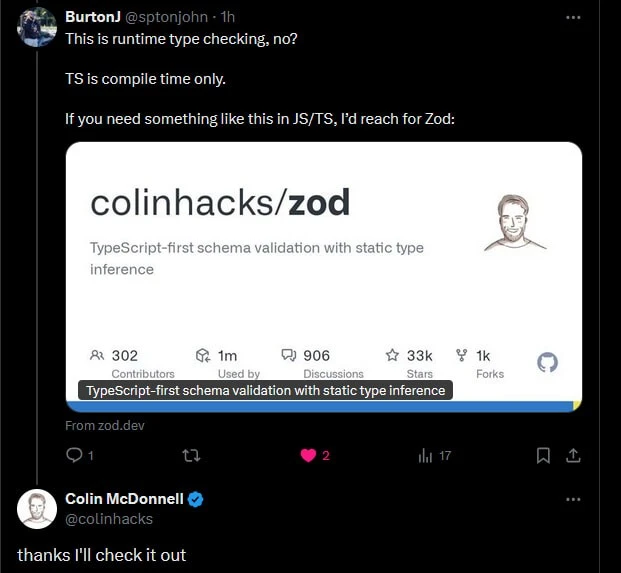The height and width of the screenshot is (573, 621).
Task: Bookmark BurtonJ's tweet
Action: 543,456
